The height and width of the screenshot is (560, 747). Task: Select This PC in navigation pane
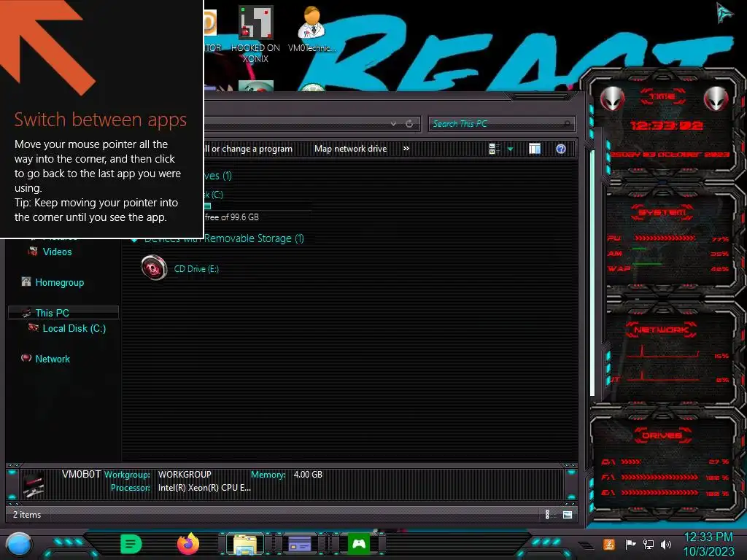point(52,313)
